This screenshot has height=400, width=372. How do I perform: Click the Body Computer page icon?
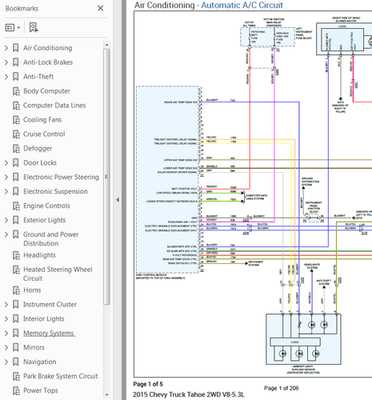(16, 91)
